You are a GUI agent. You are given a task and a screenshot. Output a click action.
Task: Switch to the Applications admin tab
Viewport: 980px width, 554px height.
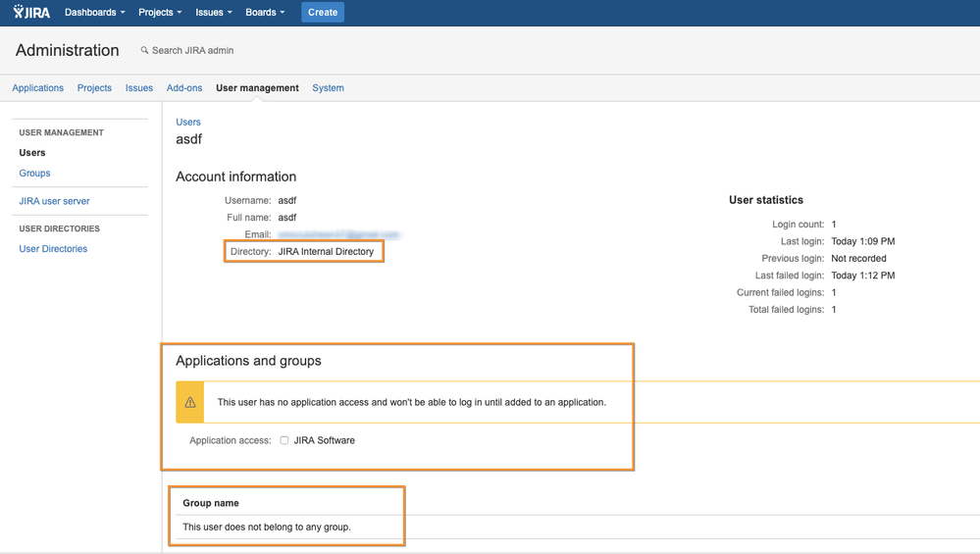click(37, 88)
